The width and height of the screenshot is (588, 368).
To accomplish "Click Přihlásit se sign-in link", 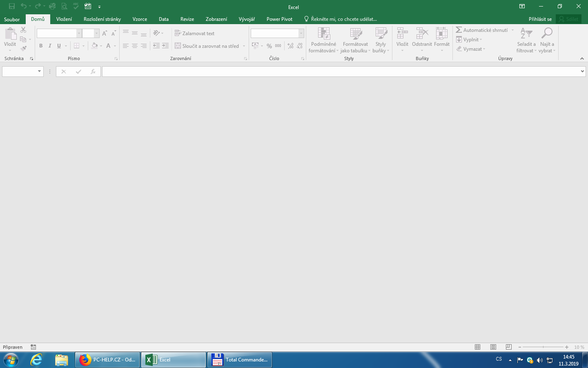I will (540, 19).
